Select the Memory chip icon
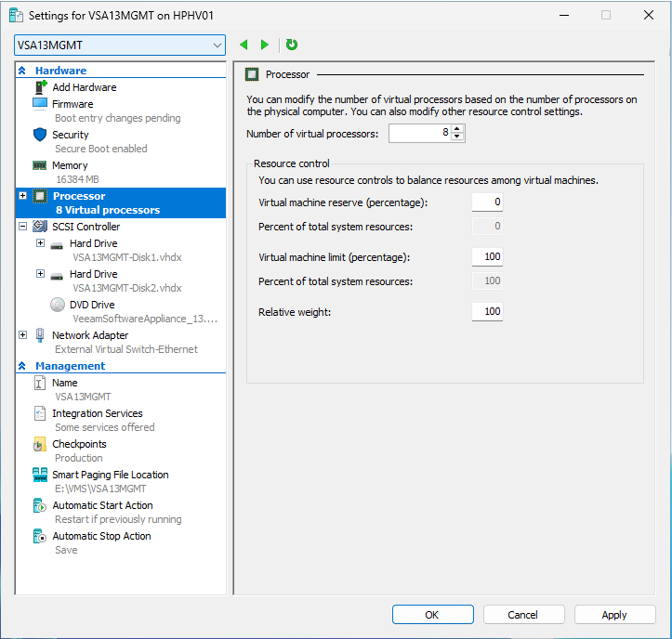 point(40,165)
